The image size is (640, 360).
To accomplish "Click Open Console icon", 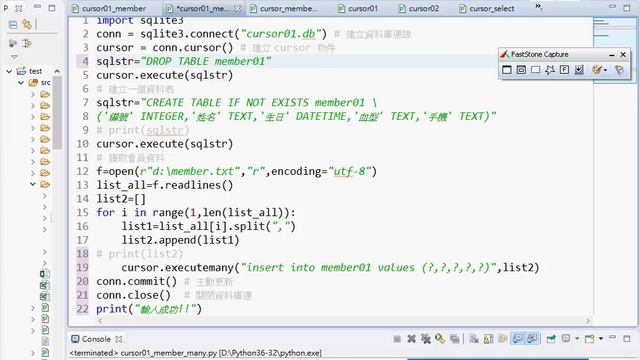I will coord(590,339).
